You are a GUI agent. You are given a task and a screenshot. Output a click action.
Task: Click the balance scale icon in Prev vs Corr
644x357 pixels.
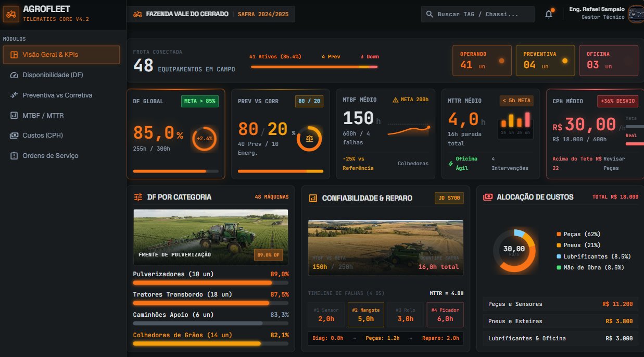coord(310,139)
